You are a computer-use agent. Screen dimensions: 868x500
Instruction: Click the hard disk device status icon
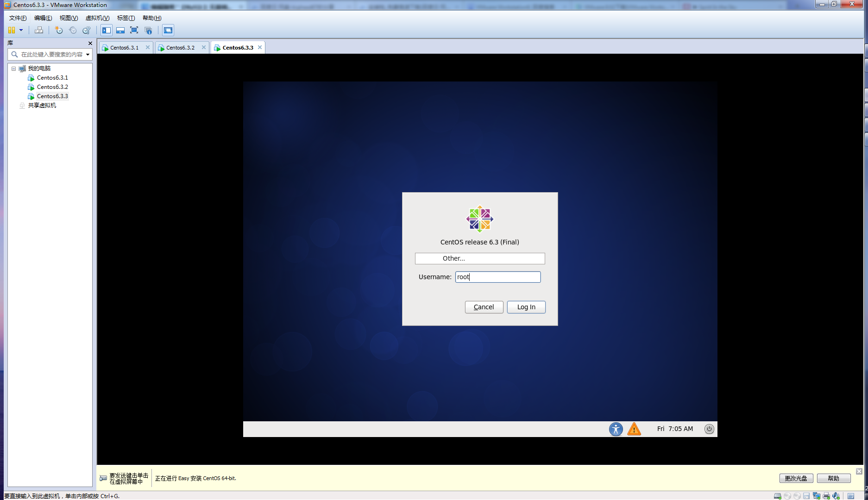point(778,496)
